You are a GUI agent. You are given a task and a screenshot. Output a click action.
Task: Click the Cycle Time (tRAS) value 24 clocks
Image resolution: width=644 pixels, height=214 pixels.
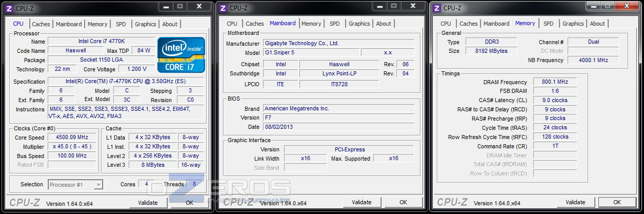click(x=555, y=128)
